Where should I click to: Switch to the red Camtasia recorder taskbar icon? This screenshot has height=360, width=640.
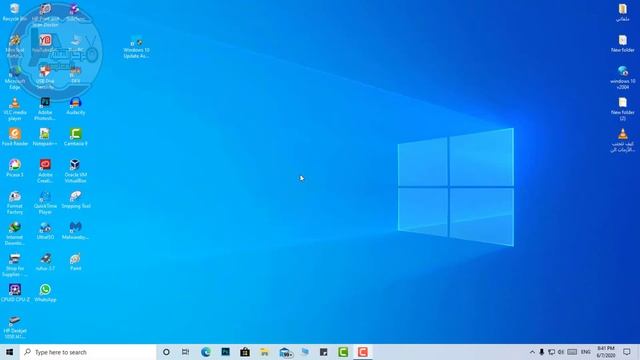[363, 352]
